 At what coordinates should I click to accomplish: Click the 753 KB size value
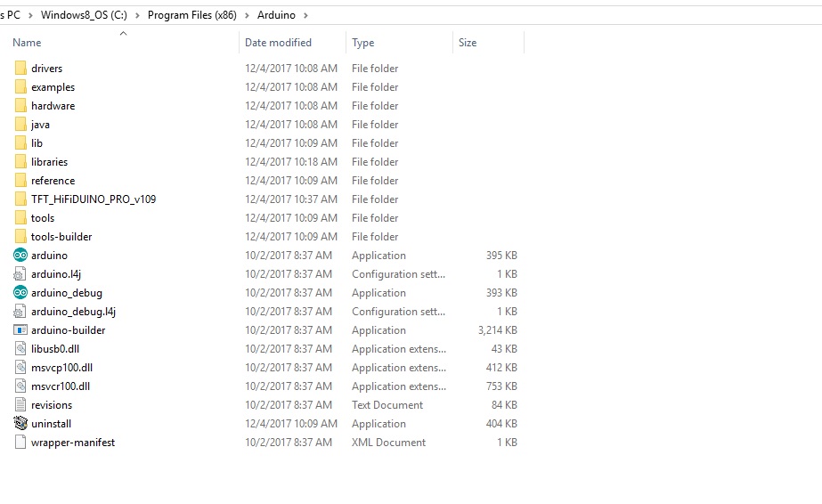[x=501, y=386]
